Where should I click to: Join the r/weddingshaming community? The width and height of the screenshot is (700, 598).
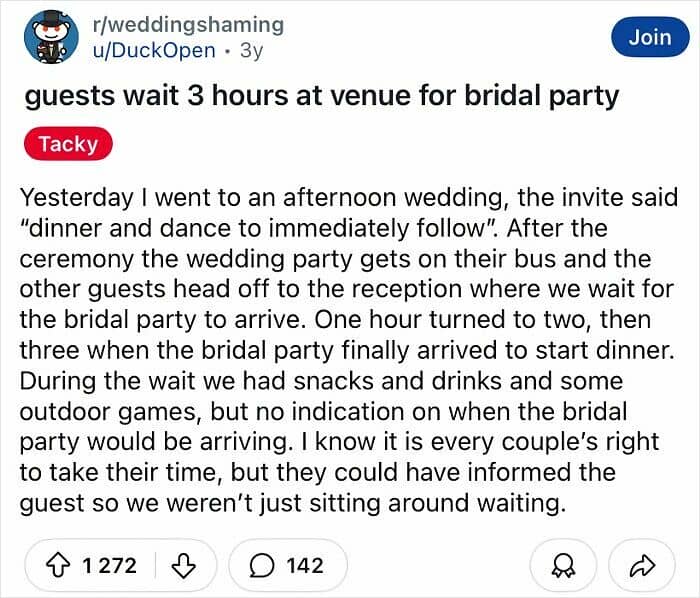(650, 37)
